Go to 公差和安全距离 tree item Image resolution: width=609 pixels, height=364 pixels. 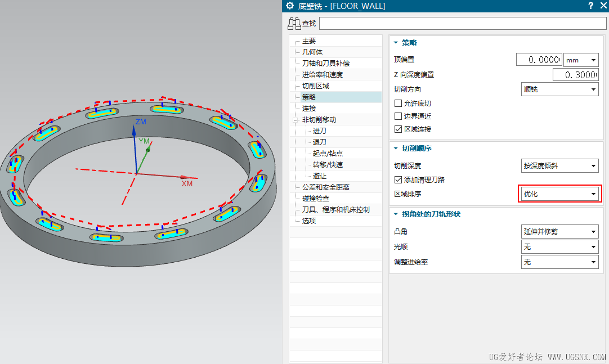coord(326,187)
